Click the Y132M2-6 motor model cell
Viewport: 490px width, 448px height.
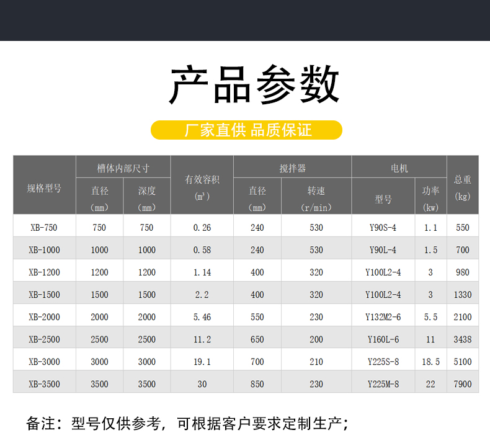(x=383, y=317)
